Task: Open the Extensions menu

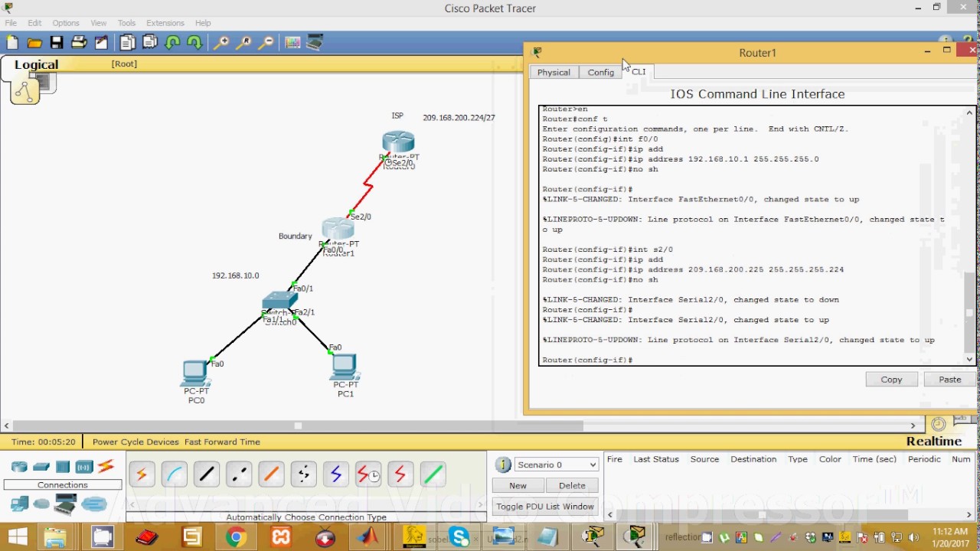Action: pos(165,23)
